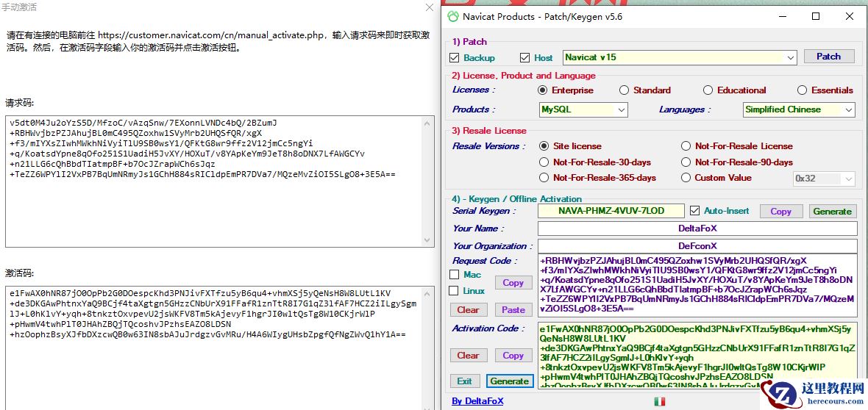This screenshot has height=410, width=868.
Task: Click the Your Organization field DeFconX
Action: [x=697, y=245]
